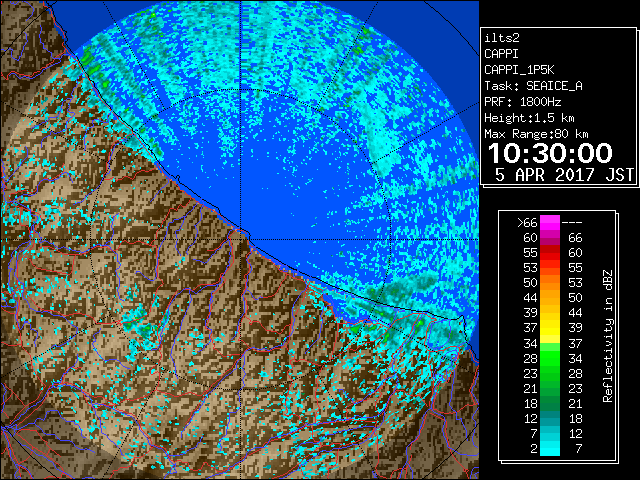Choose the orange 50 to 53 dBZ swatch

[x=550, y=283]
